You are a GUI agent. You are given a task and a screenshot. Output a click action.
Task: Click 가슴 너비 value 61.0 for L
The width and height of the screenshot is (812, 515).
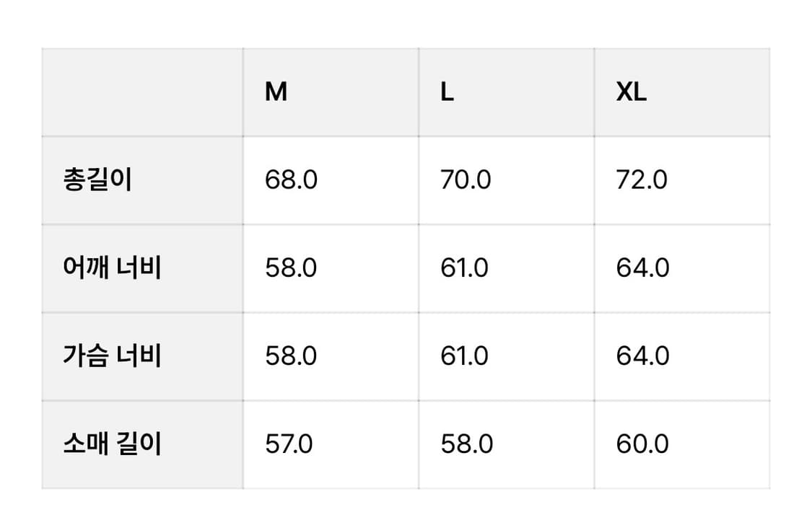coord(464,356)
